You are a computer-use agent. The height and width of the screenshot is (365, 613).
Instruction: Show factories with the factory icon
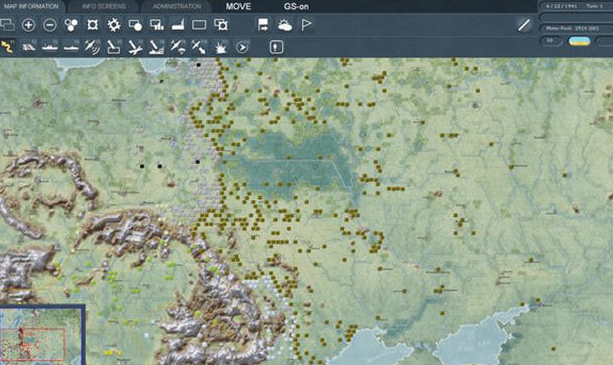click(x=178, y=25)
